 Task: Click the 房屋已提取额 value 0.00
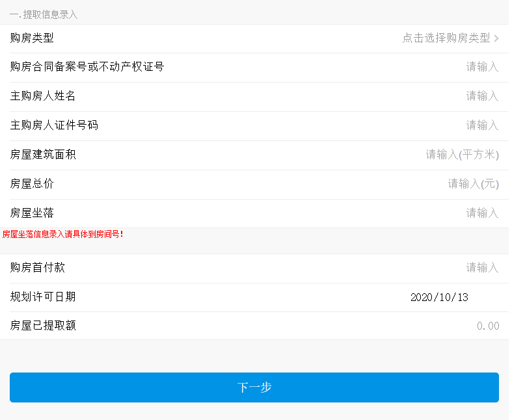click(488, 326)
